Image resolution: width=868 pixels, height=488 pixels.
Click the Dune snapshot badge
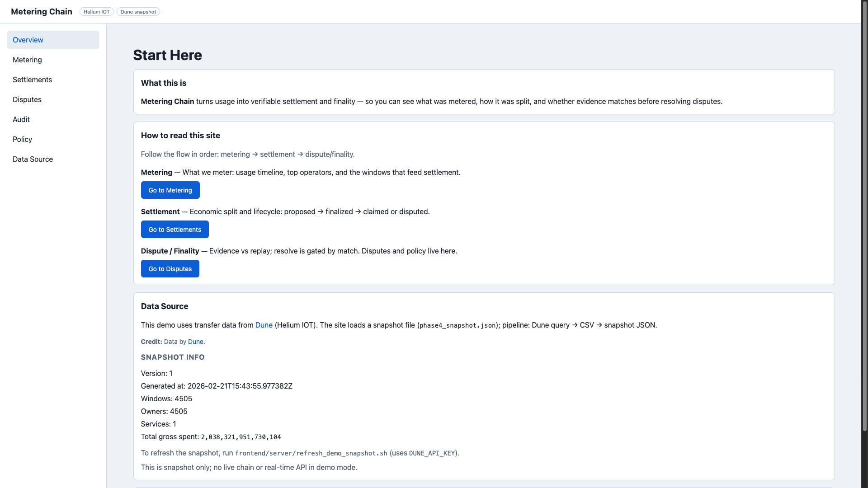pos(138,12)
